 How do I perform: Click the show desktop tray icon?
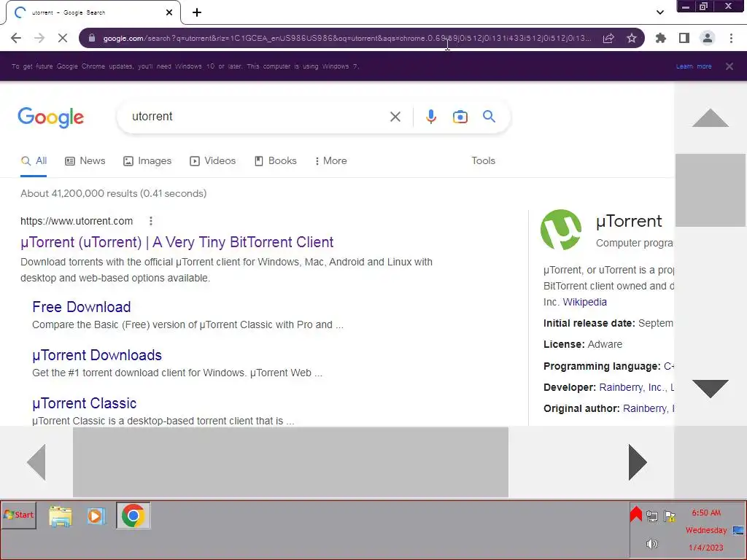click(x=738, y=530)
